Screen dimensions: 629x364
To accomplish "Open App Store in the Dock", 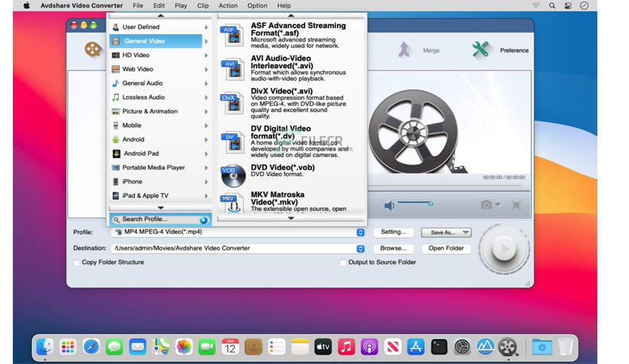I will (415, 347).
